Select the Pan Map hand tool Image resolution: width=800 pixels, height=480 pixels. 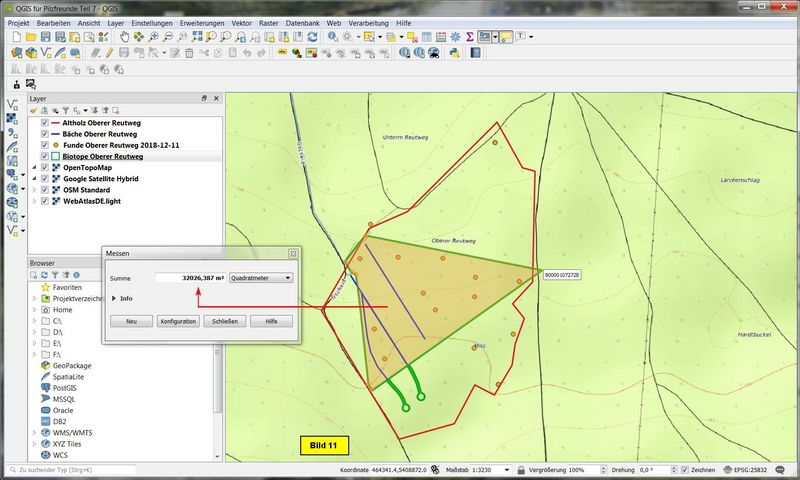pyautogui.click(x=124, y=37)
